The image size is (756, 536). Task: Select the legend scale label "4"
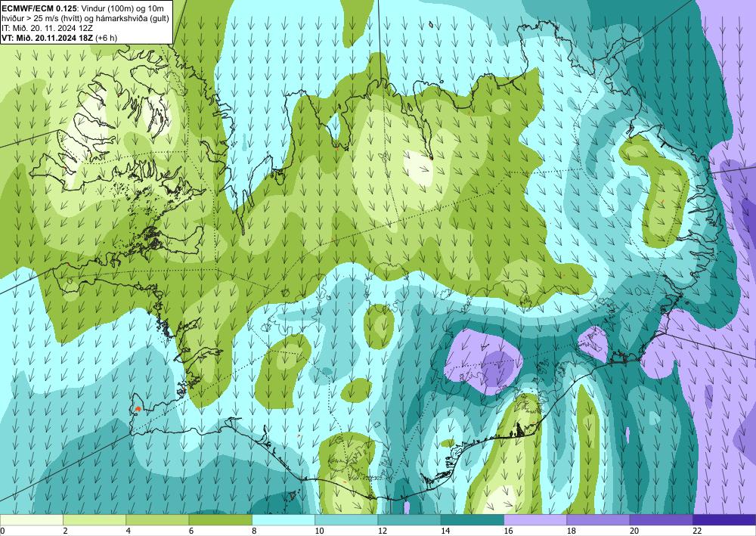click(128, 531)
